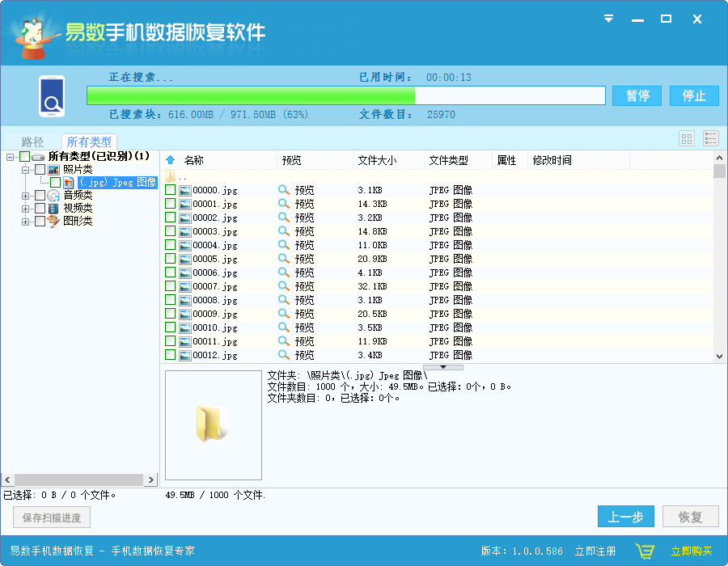Expand the 音频类 tree node
728x566 pixels.
25,196
